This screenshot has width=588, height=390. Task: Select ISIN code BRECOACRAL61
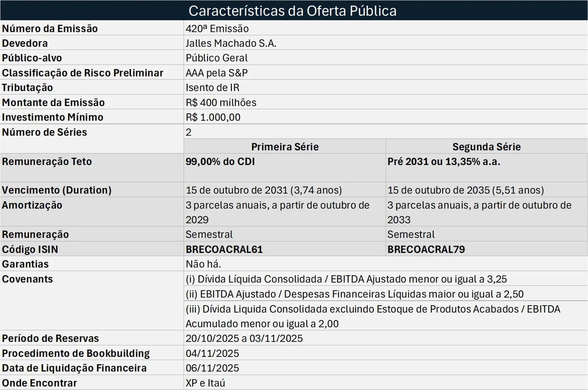pyautogui.click(x=224, y=249)
